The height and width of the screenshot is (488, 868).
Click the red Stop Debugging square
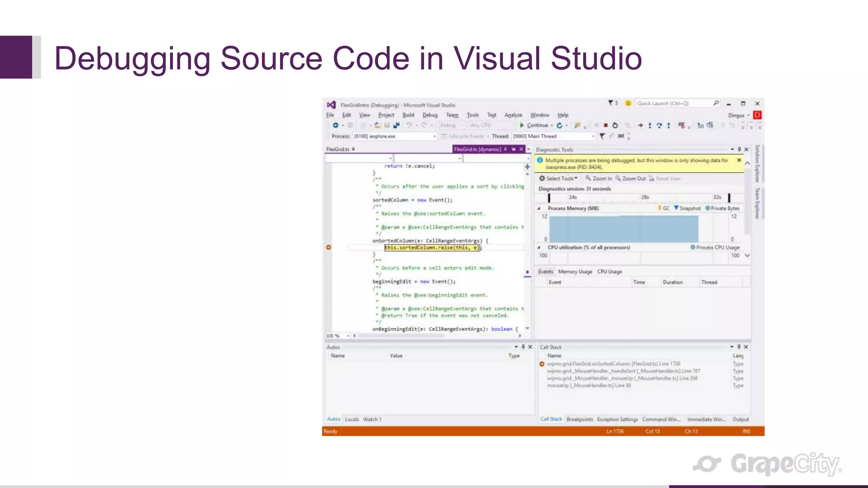coord(606,125)
